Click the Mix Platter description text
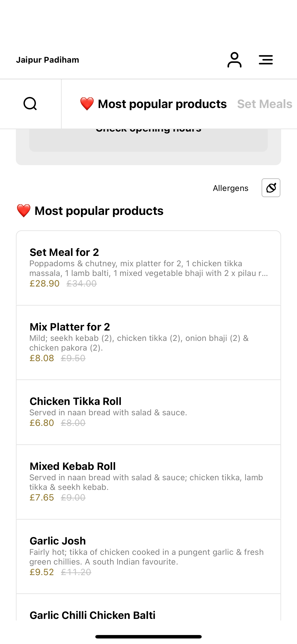 click(139, 343)
